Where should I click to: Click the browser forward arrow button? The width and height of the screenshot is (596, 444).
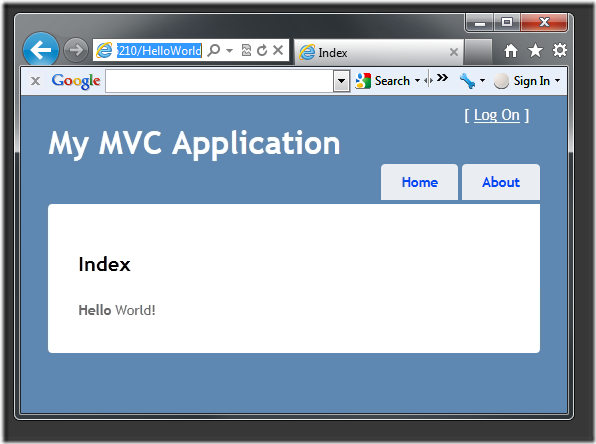pyautogui.click(x=76, y=50)
